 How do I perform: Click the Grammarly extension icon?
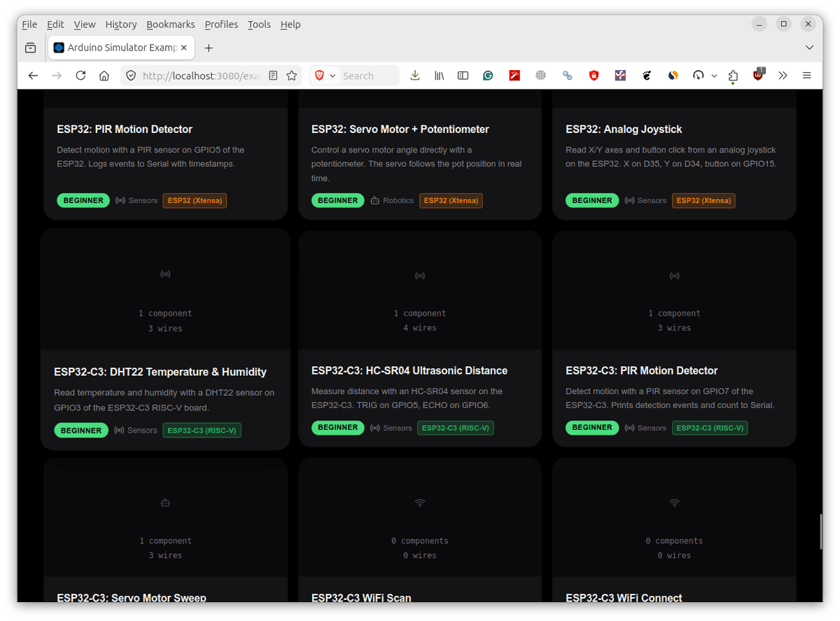488,75
